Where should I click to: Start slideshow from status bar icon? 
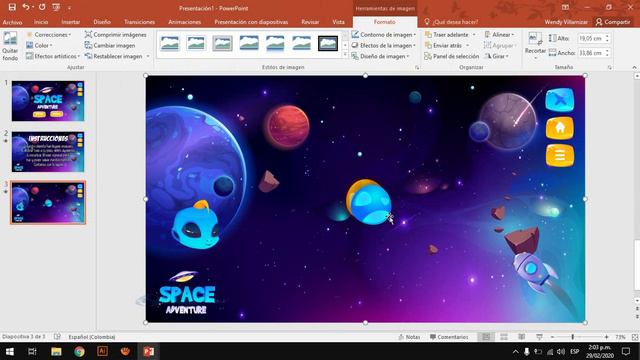(x=539, y=337)
